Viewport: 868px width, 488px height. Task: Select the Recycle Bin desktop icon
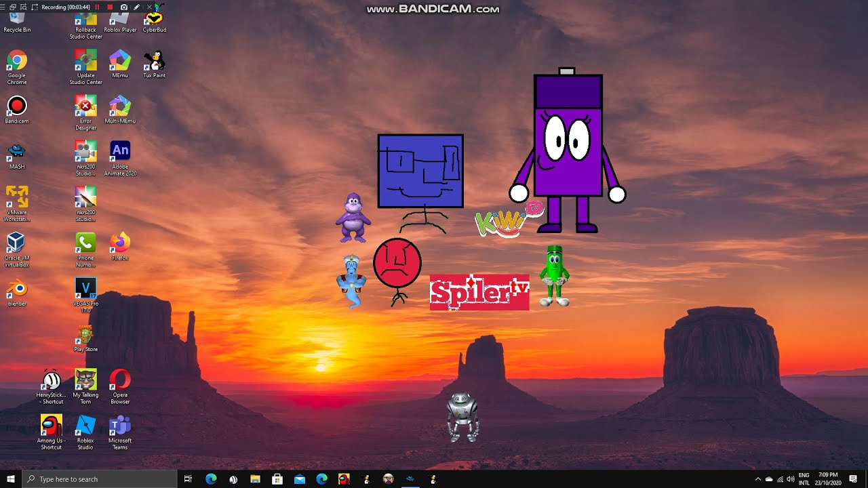17,23
